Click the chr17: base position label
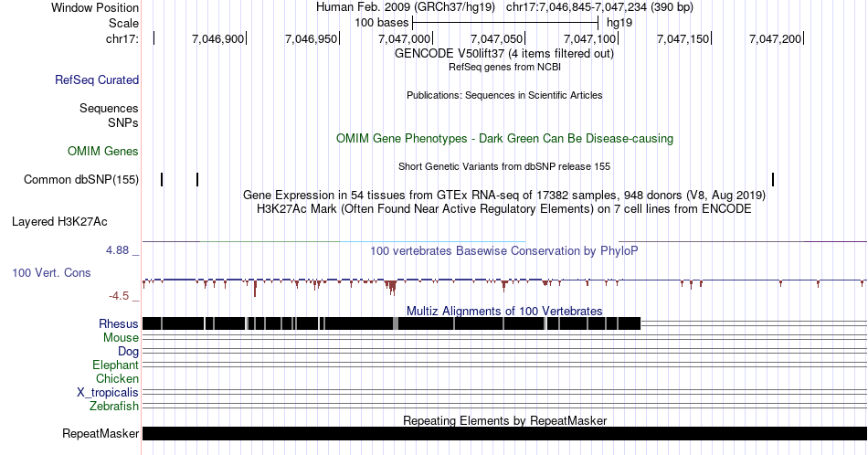Viewport: 868px width, 455px height. (122, 38)
